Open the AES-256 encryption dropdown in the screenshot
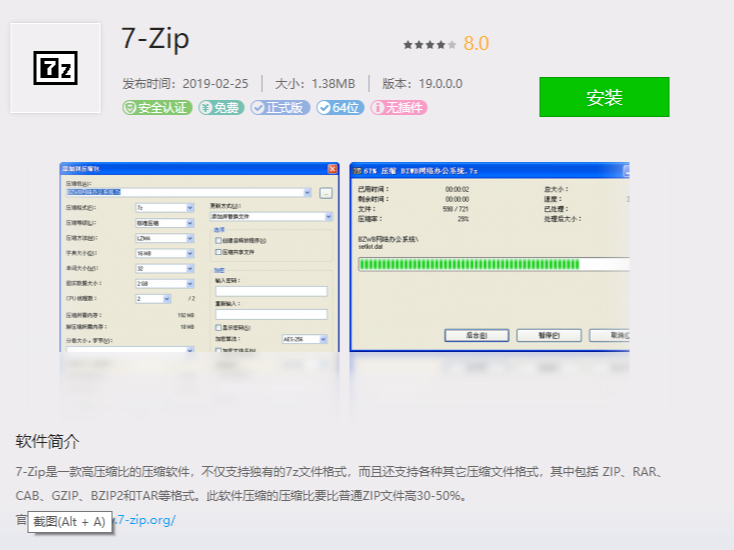Viewport: 734px width, 550px height. tap(305, 339)
